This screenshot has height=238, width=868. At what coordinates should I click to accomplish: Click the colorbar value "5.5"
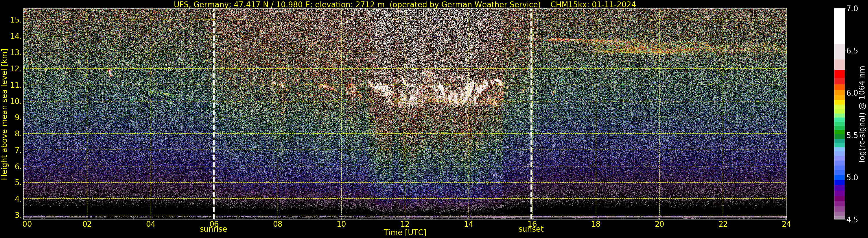(852, 135)
